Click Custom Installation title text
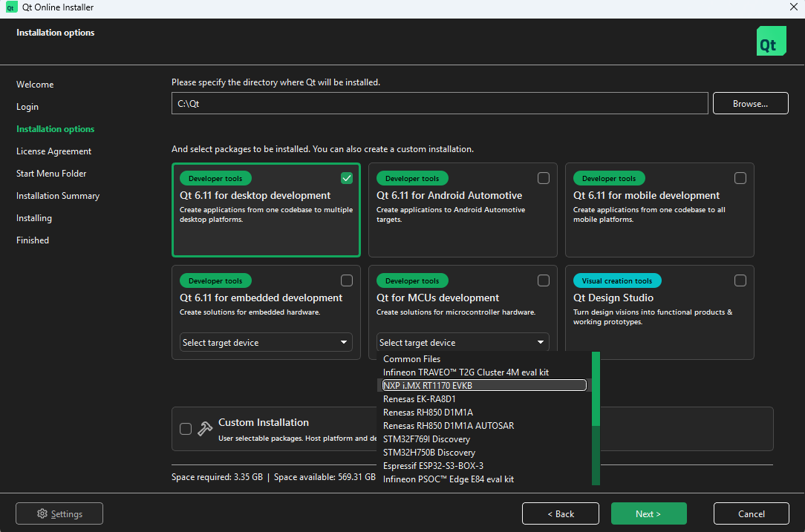 point(264,422)
